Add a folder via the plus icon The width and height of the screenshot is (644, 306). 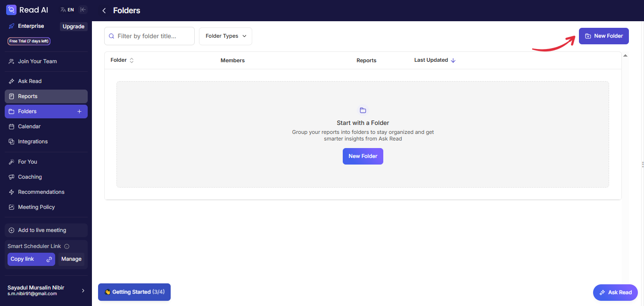[79, 111]
